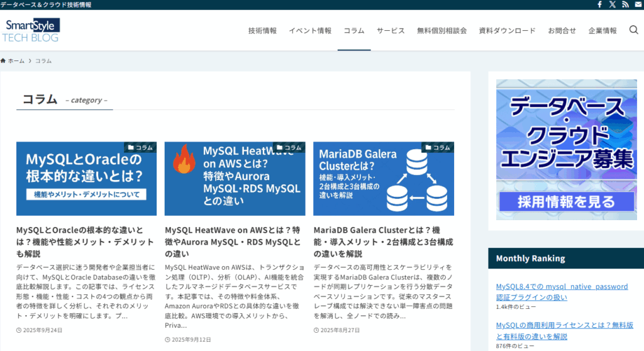Open MySQL HeatWave on AWS article thumbnail
644x351 pixels.
(x=235, y=179)
